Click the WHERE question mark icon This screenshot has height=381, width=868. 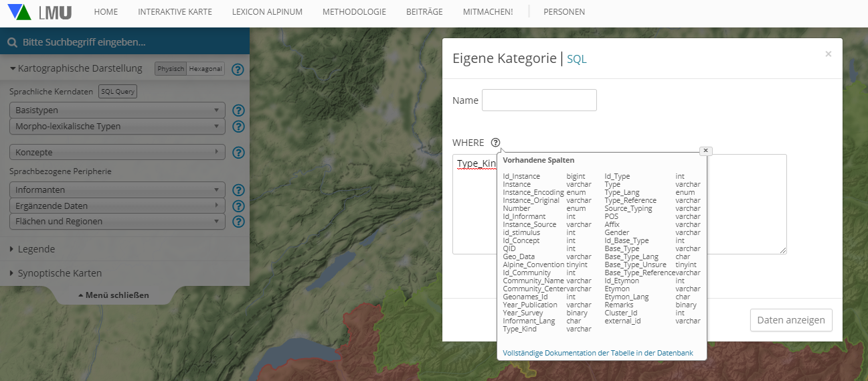[x=495, y=143]
